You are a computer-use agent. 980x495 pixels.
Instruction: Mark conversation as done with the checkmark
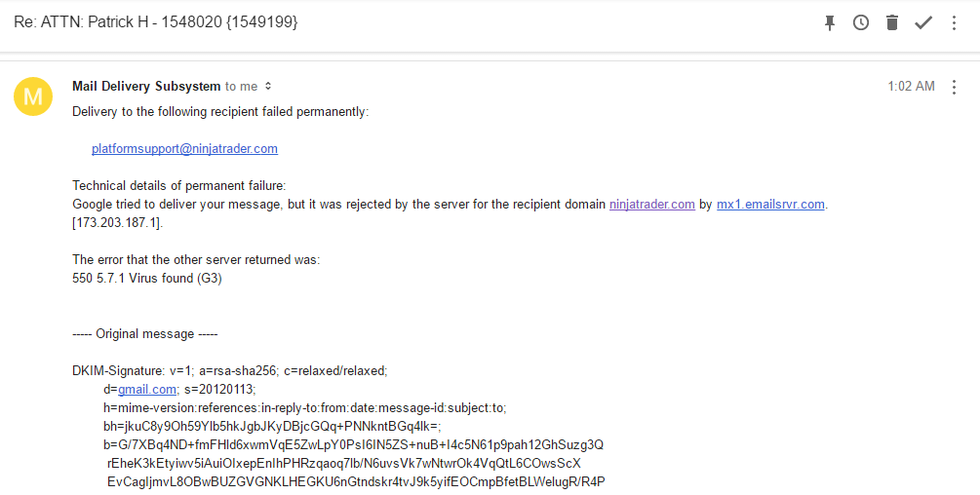923,22
